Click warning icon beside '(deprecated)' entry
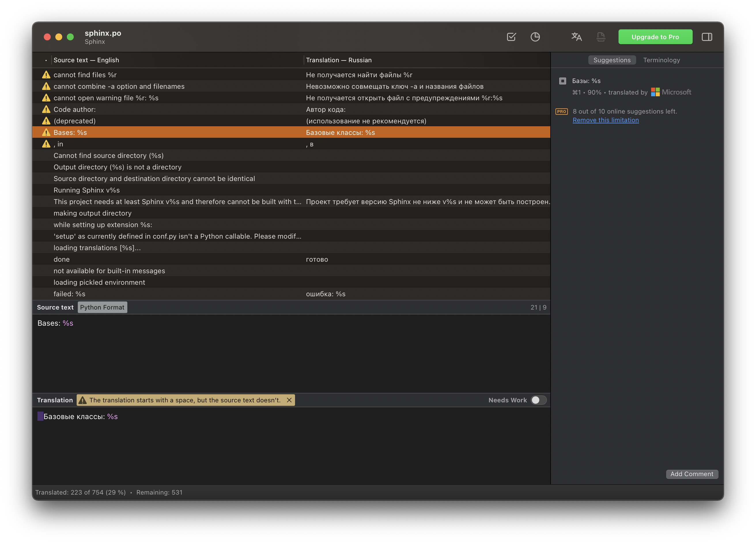Image resolution: width=756 pixels, height=543 pixels. tap(46, 121)
